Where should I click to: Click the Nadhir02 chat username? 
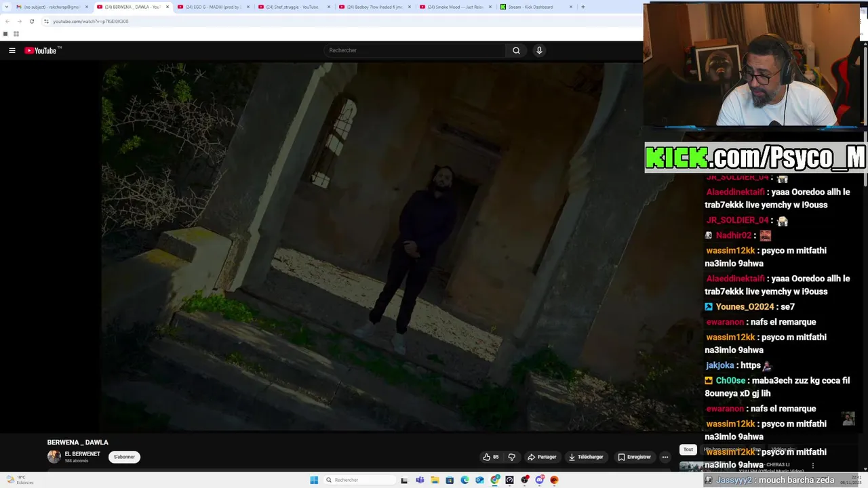(x=734, y=235)
